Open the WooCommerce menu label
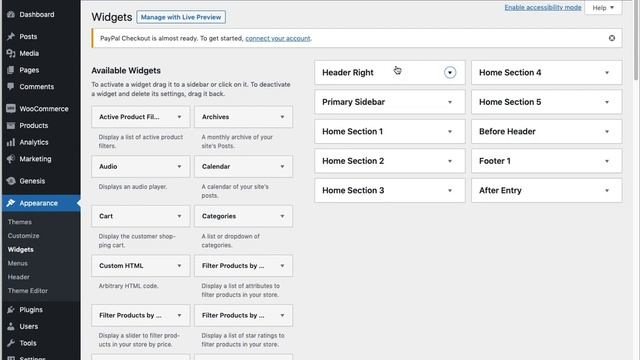Screen dimensions: 640x360 pos(44,109)
